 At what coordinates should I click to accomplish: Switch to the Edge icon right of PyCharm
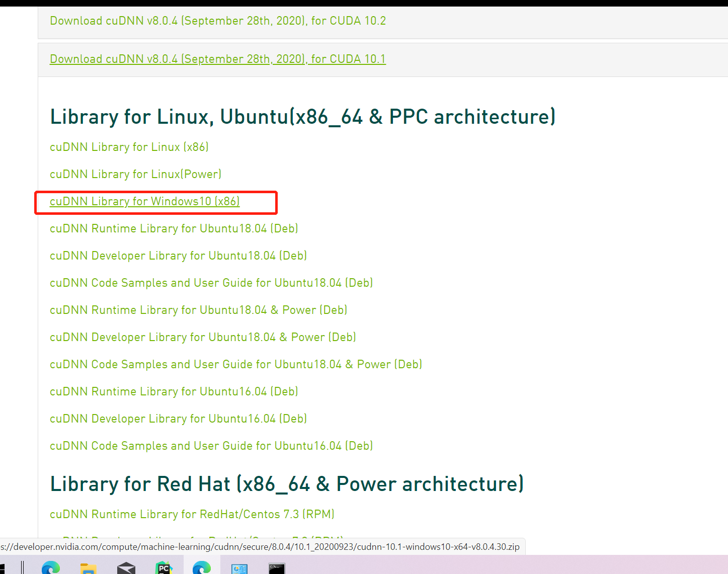(x=202, y=567)
